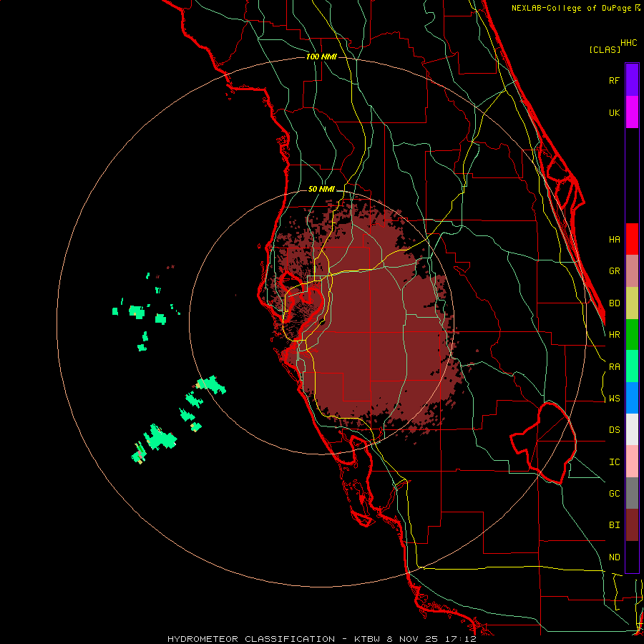Click the ND legend label

tap(614, 557)
